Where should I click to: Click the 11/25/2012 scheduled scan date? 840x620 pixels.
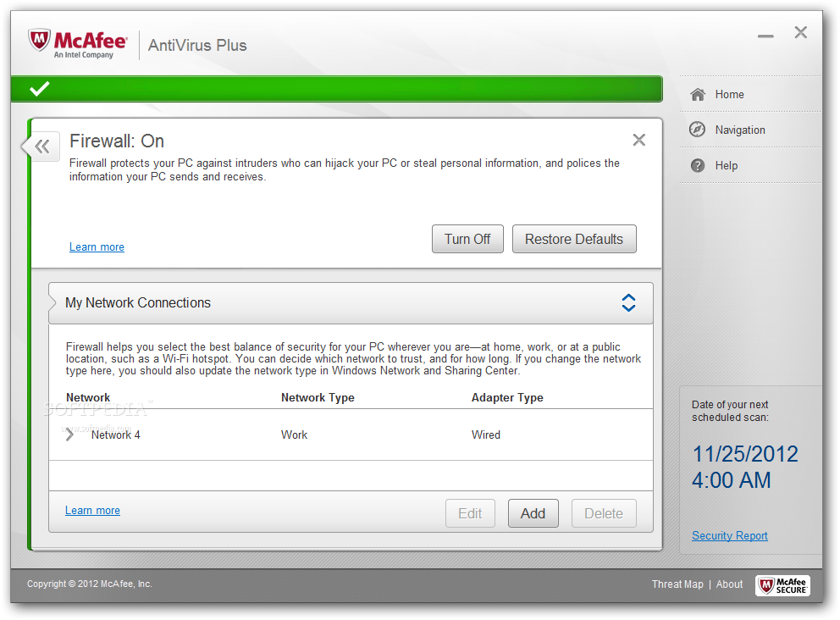744,454
